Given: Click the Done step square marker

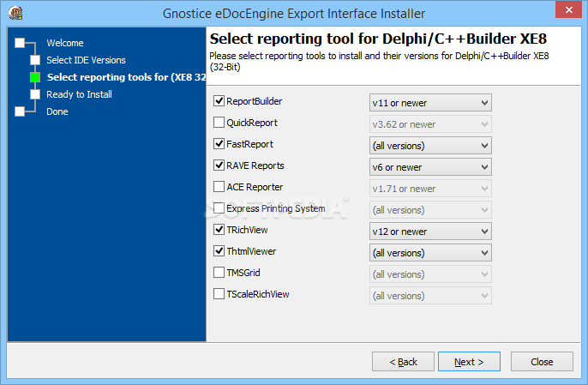Looking at the screenshot, I should click(20, 111).
